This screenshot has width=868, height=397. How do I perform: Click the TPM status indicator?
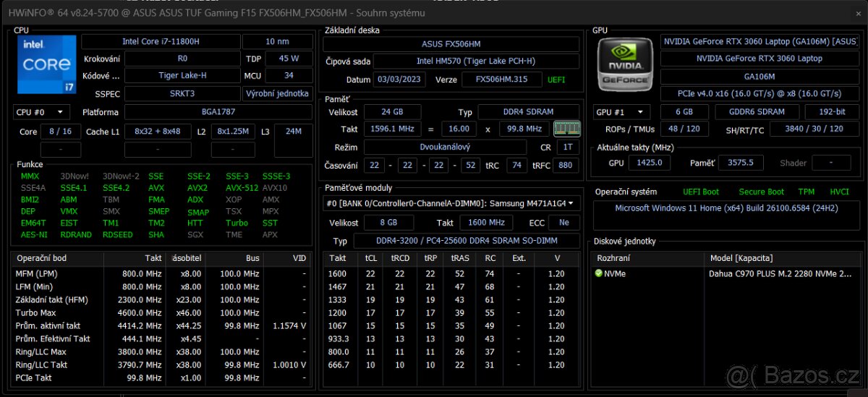(806, 192)
